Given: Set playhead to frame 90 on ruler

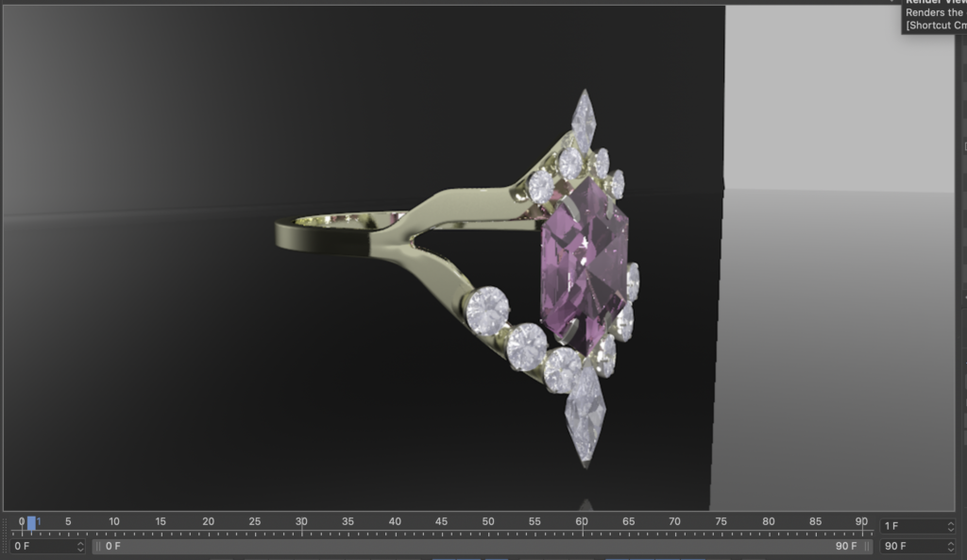Looking at the screenshot, I should coord(861,524).
